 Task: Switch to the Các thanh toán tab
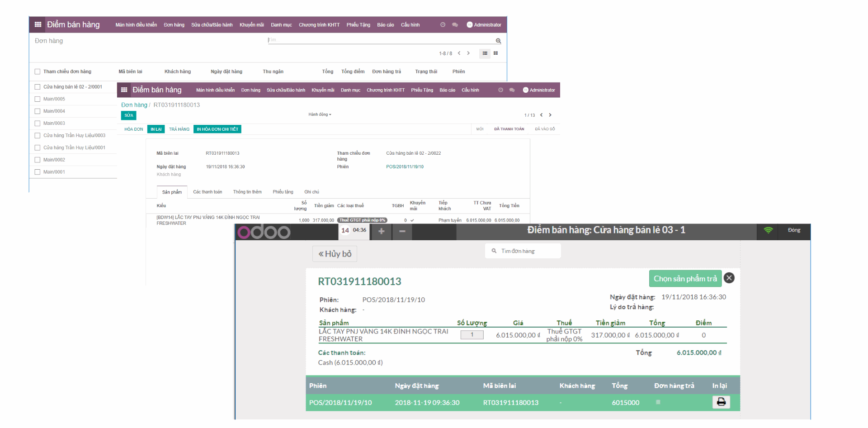(208, 191)
